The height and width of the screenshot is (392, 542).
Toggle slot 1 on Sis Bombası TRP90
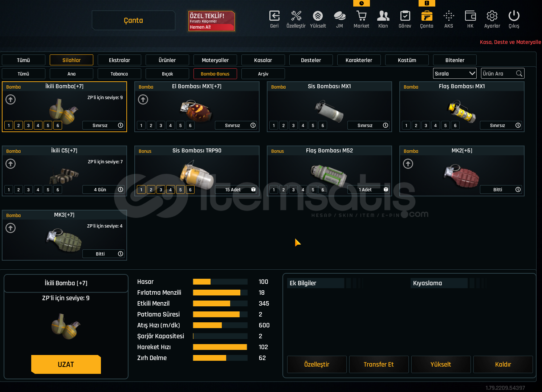(141, 190)
